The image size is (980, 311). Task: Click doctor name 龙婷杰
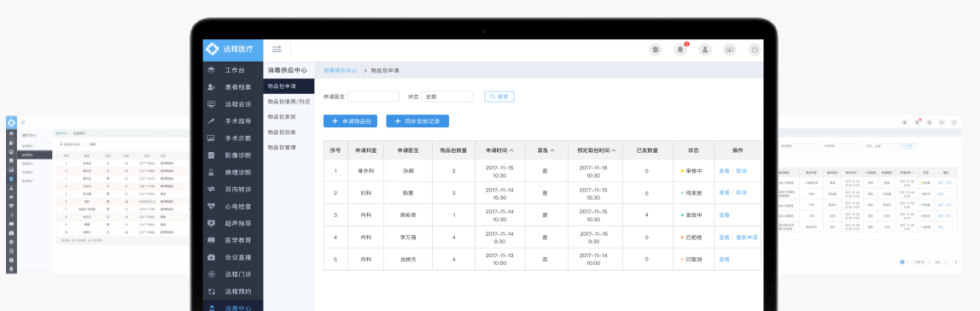pyautogui.click(x=407, y=259)
